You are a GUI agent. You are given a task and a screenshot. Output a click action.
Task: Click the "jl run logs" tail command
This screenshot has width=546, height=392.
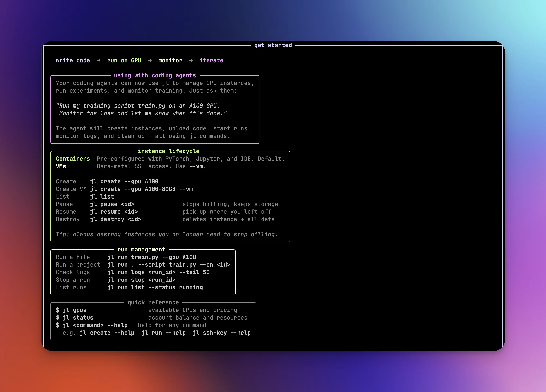click(x=158, y=272)
